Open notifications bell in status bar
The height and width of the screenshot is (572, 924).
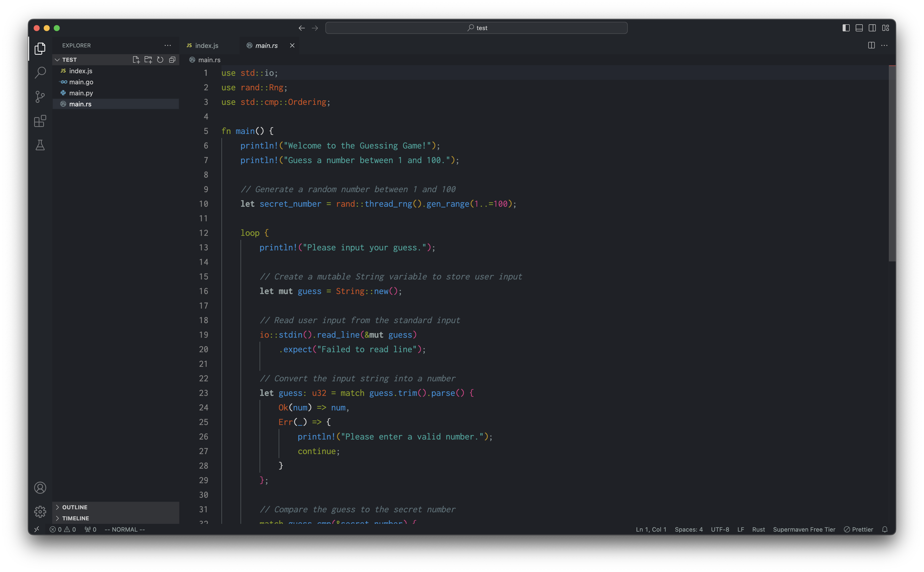[x=885, y=529]
